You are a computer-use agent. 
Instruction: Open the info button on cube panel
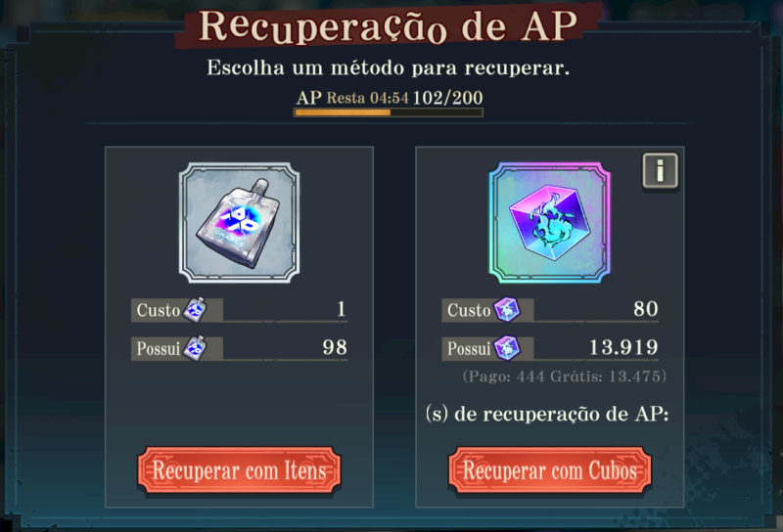[x=660, y=171]
